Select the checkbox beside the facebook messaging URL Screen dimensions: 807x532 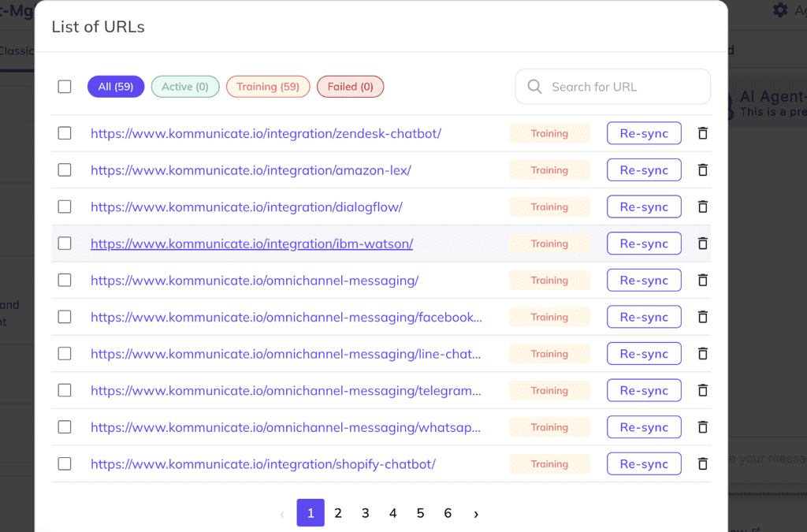pos(64,317)
